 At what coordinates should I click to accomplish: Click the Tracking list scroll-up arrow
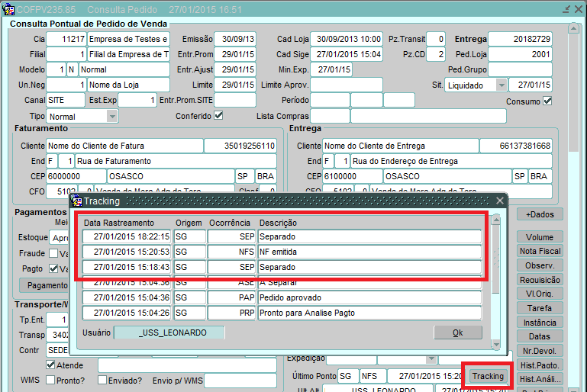(495, 220)
